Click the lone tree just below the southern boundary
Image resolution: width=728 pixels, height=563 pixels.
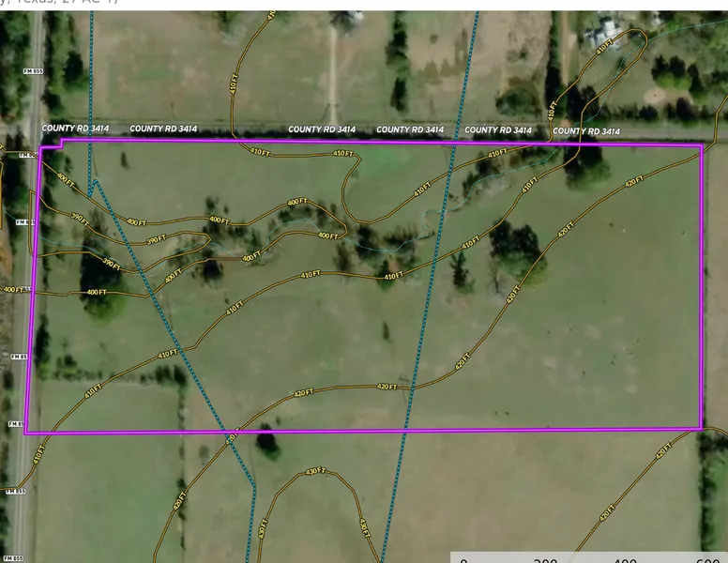[268, 445]
